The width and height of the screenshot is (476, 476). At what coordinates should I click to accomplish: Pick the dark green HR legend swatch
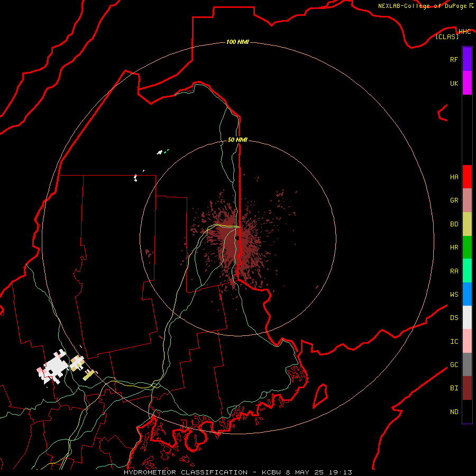(467, 248)
